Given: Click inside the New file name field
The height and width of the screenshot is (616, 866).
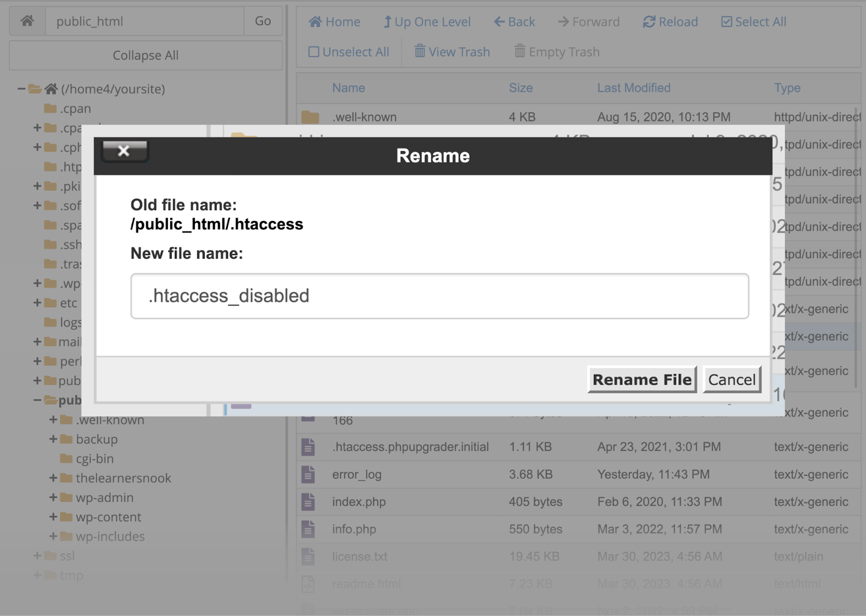Looking at the screenshot, I should tap(438, 296).
